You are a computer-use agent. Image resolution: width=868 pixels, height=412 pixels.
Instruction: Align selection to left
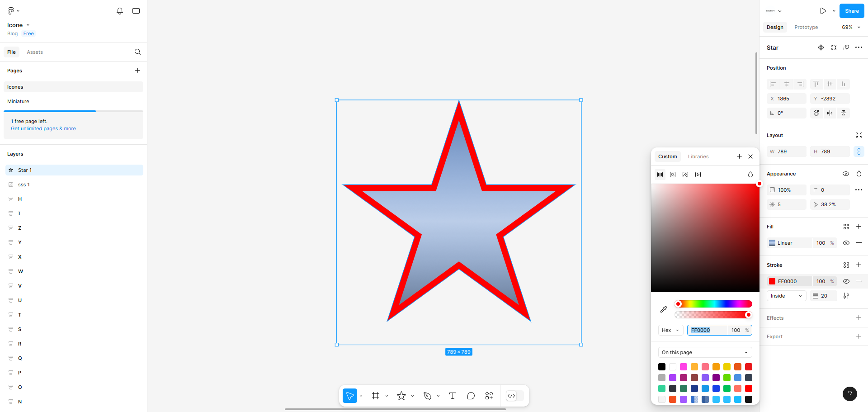[773, 84]
